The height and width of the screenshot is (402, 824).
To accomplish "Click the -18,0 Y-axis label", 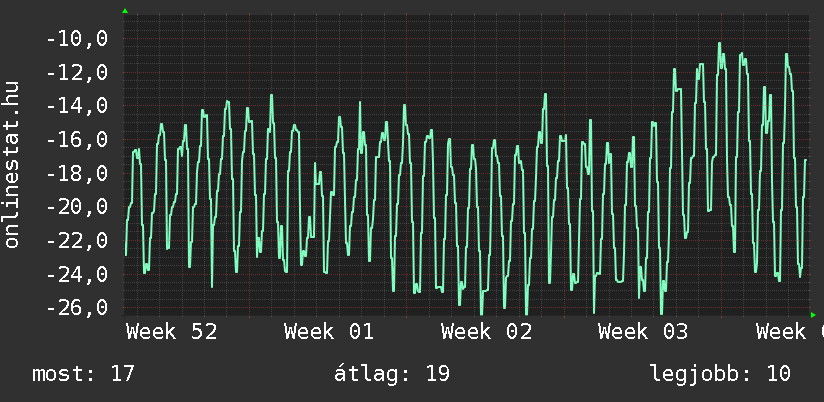I will coord(76,174).
